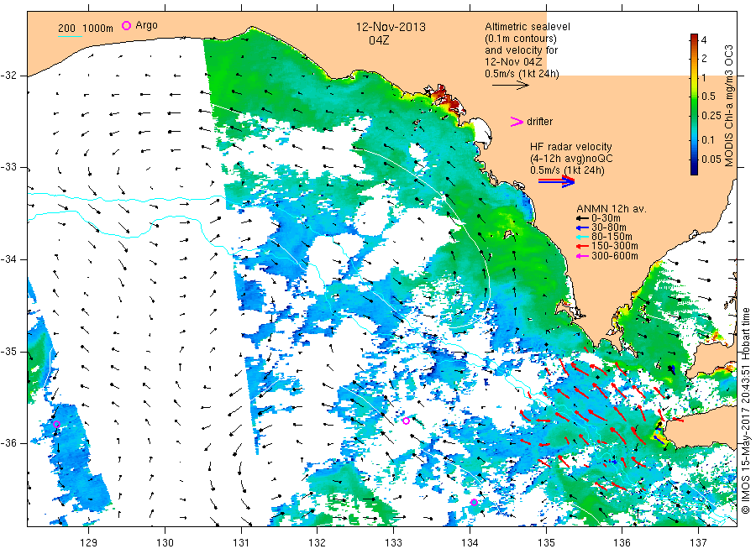Click the longitude axis label 130
Image resolution: width=756 pixels, height=554 pixels.
tap(165, 543)
